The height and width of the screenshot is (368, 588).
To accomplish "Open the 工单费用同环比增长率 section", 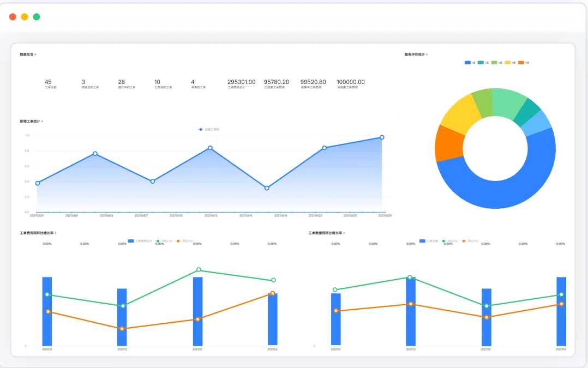I will coord(38,233).
